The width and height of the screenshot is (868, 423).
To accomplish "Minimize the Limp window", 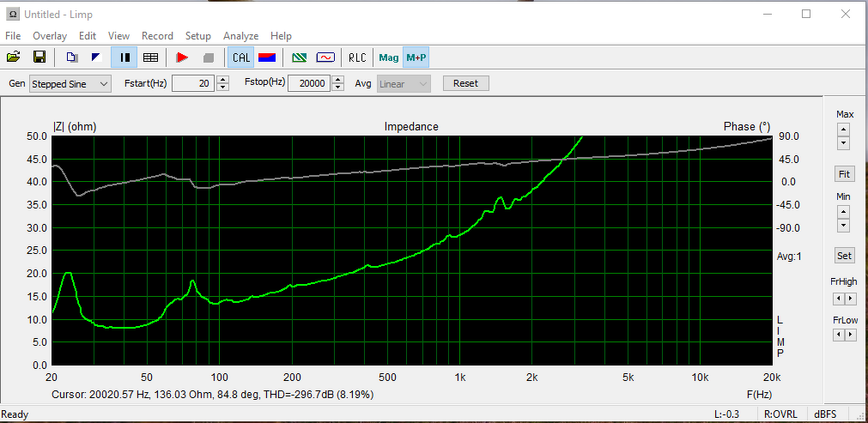I will 767,14.
